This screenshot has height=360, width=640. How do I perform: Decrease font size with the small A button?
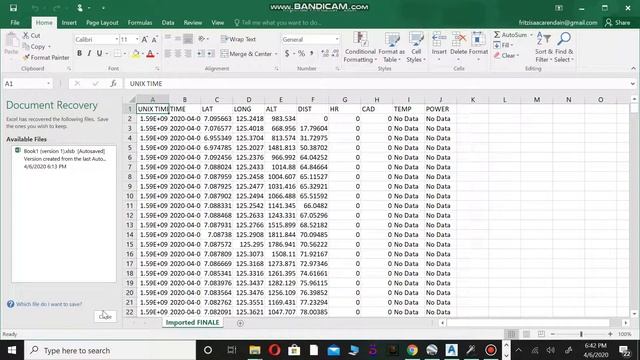(154, 39)
